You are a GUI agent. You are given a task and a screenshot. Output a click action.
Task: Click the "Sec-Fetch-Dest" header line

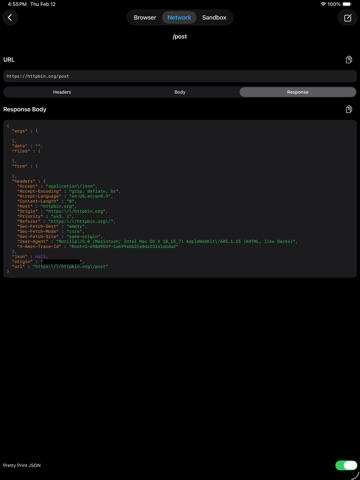pos(52,226)
